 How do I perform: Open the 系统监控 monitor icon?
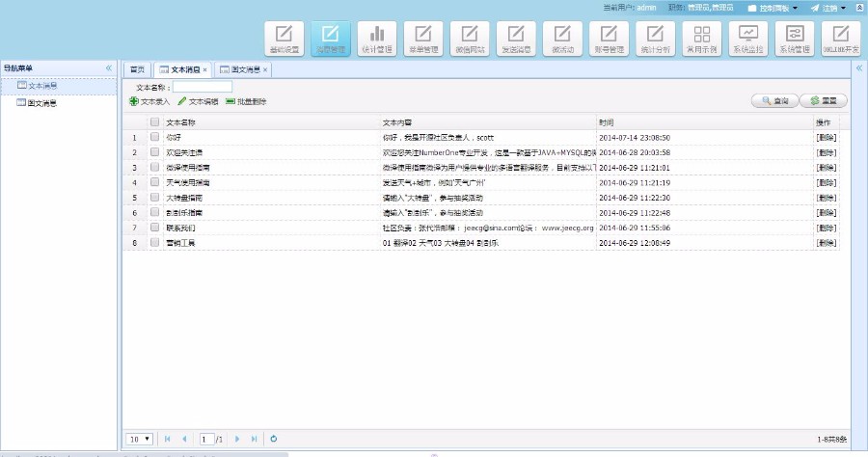[748, 39]
